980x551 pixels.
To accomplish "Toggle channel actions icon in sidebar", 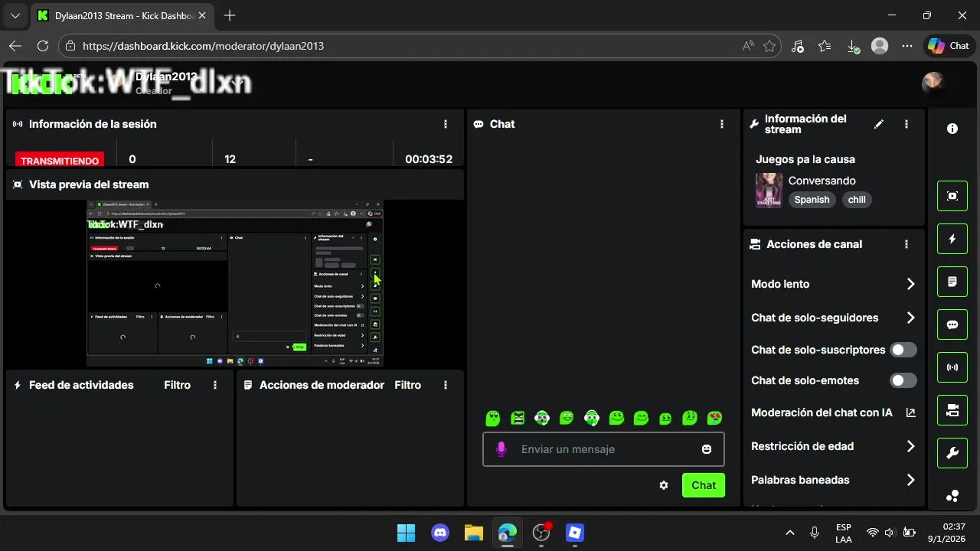I will pyautogui.click(x=952, y=410).
